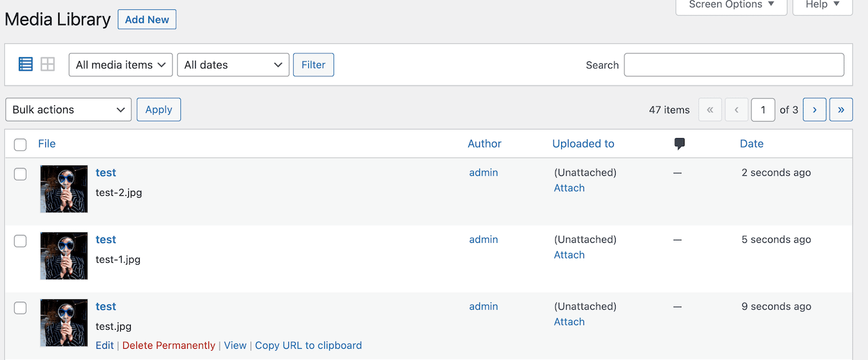The width and height of the screenshot is (868, 360).
Task: Click in the Search media field
Action: tap(733, 65)
